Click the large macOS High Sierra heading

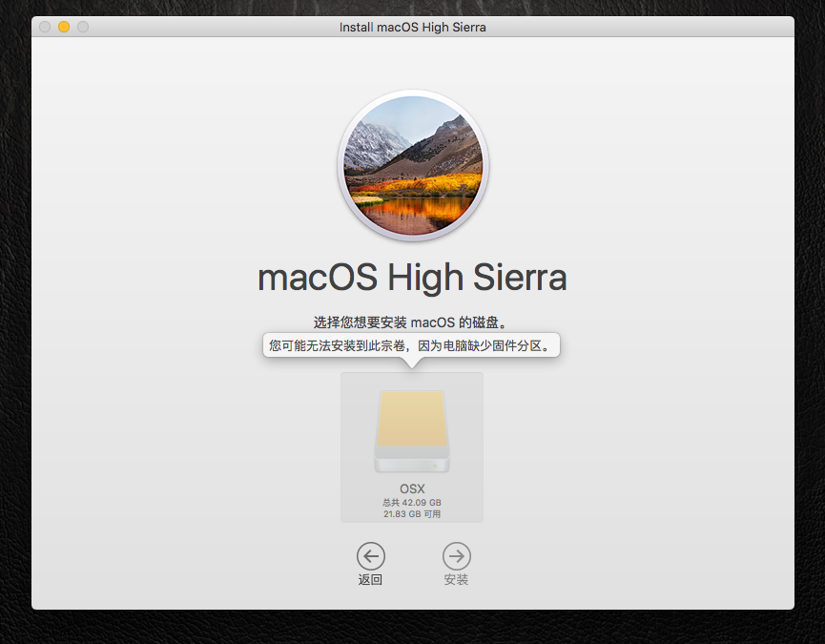(412, 278)
